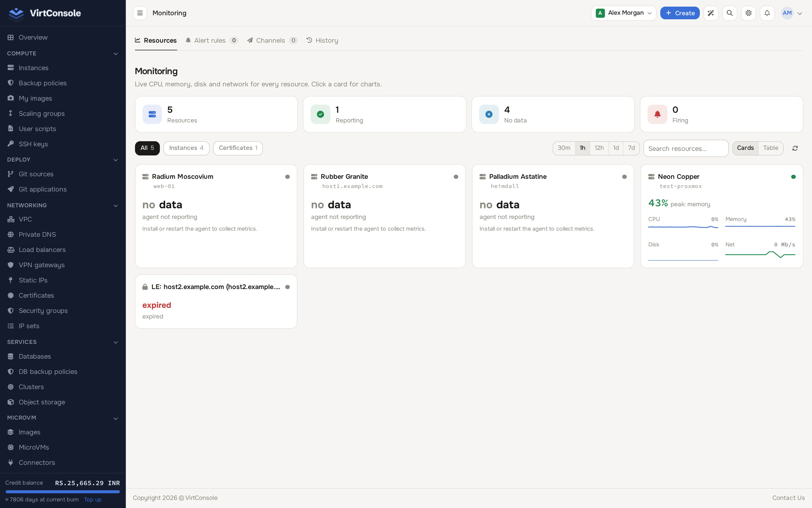Click the Git applications rocket icon
Image resolution: width=812 pixels, height=508 pixels.
tap(11, 189)
